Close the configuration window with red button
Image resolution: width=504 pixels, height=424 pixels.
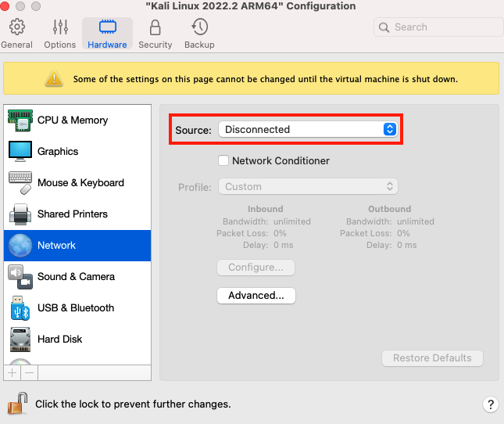5,6
